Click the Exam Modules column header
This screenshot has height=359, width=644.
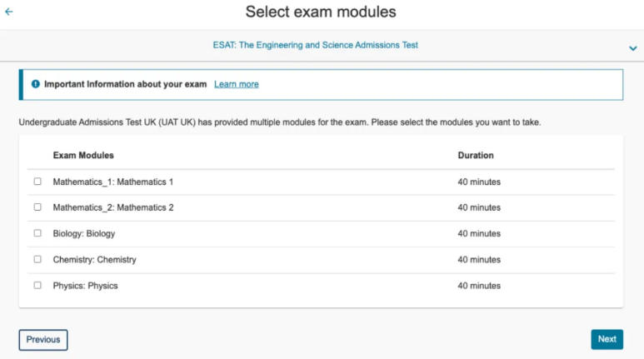(x=83, y=156)
